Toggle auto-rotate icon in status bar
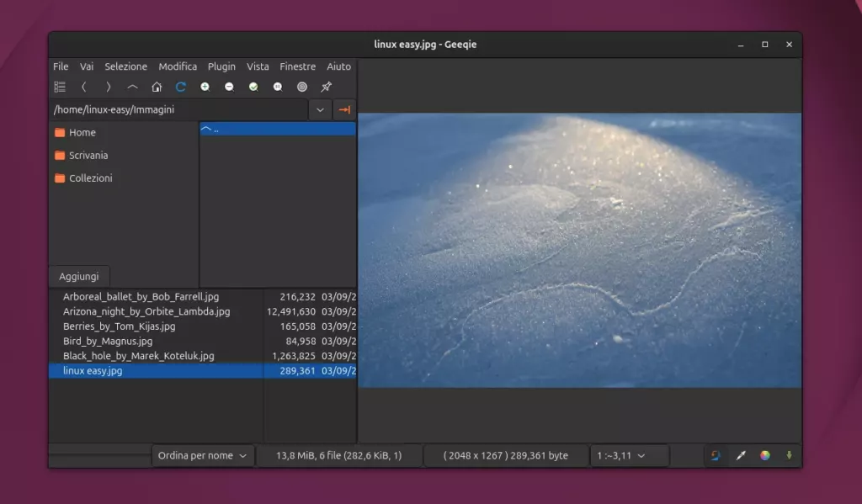The image size is (862, 504). tap(716, 456)
